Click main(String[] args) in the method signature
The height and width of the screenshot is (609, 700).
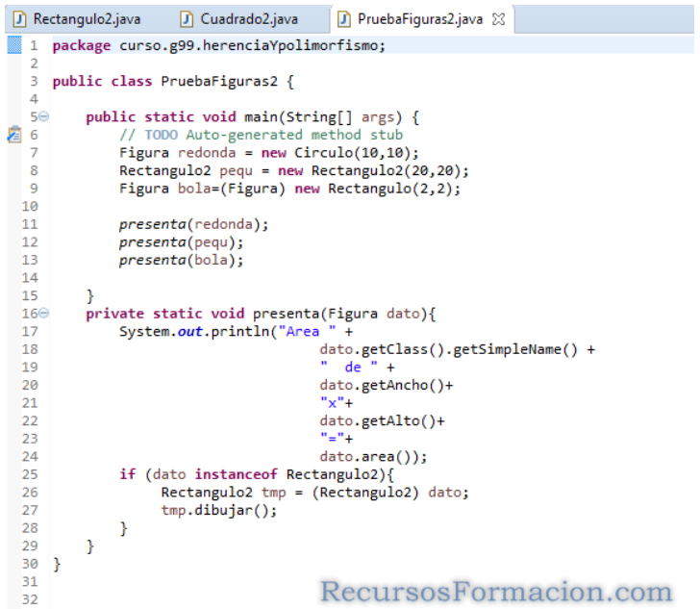pyautogui.click(x=323, y=117)
